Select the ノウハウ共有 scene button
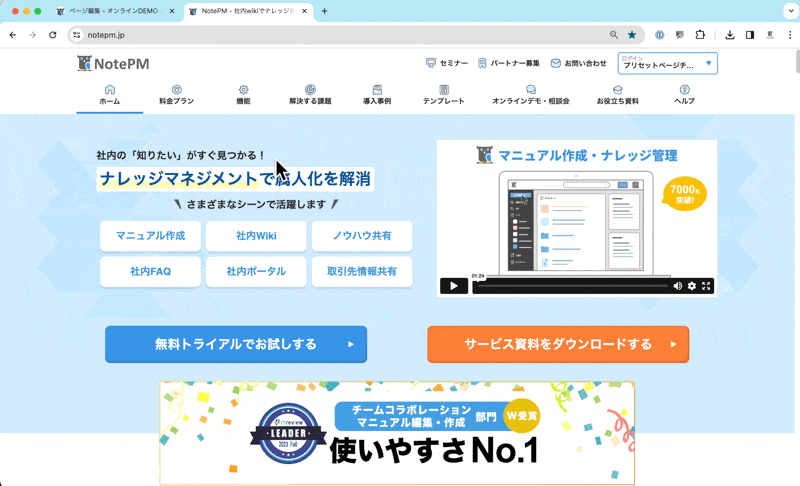Image resolution: width=800 pixels, height=486 pixels. (362, 236)
